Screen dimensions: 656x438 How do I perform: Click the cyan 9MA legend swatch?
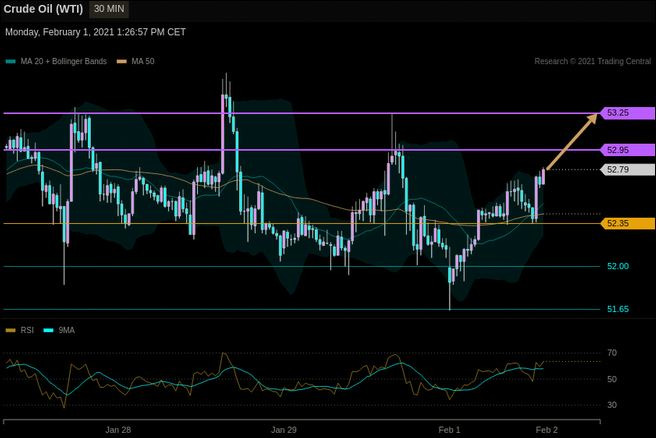[49, 330]
